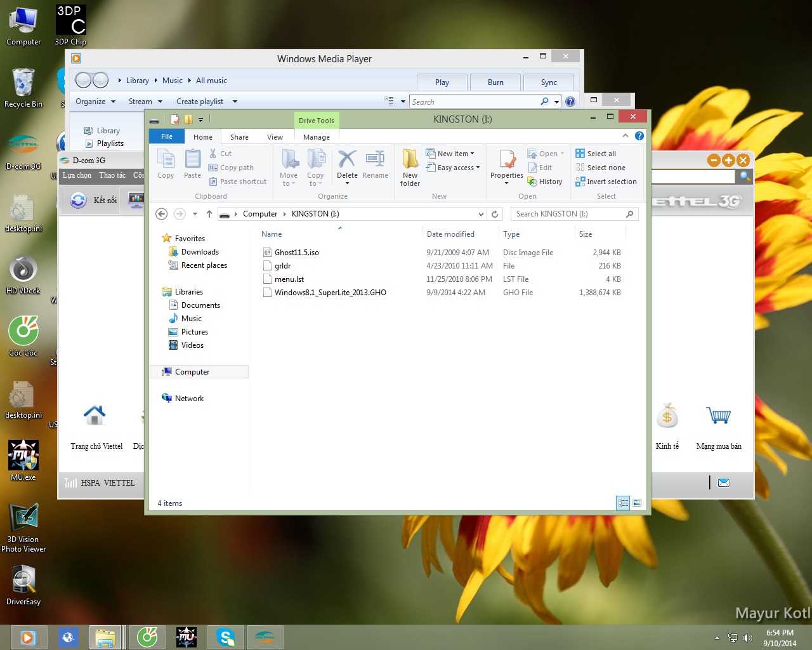This screenshot has width=812, height=650.
Task: Open the Stream dropdown in Media Player
Action: point(145,102)
